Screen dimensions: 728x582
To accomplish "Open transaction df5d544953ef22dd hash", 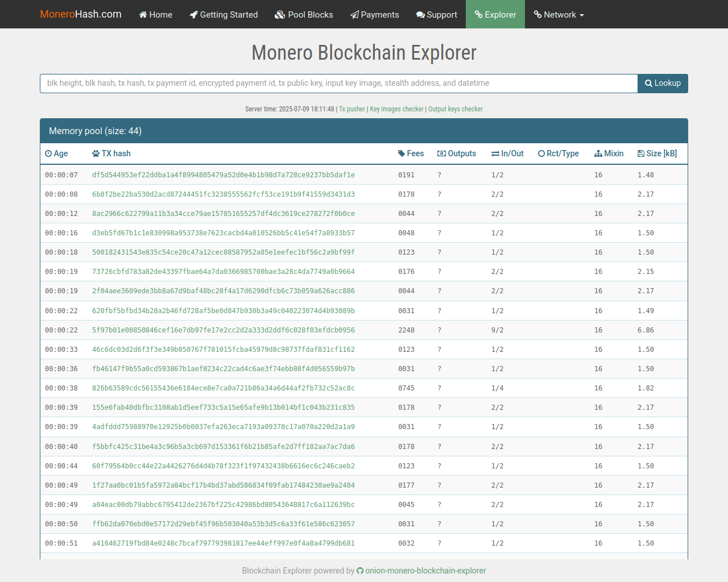I will pos(224,175).
